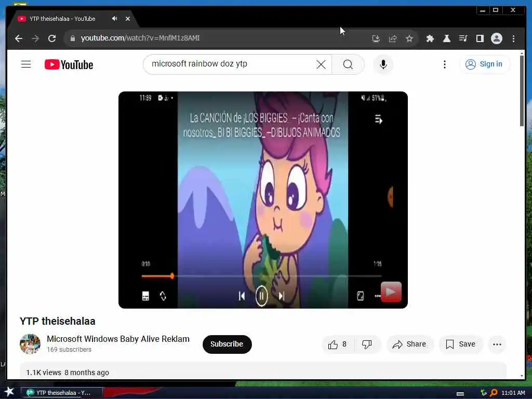Click the next track icon in video

(x=281, y=296)
